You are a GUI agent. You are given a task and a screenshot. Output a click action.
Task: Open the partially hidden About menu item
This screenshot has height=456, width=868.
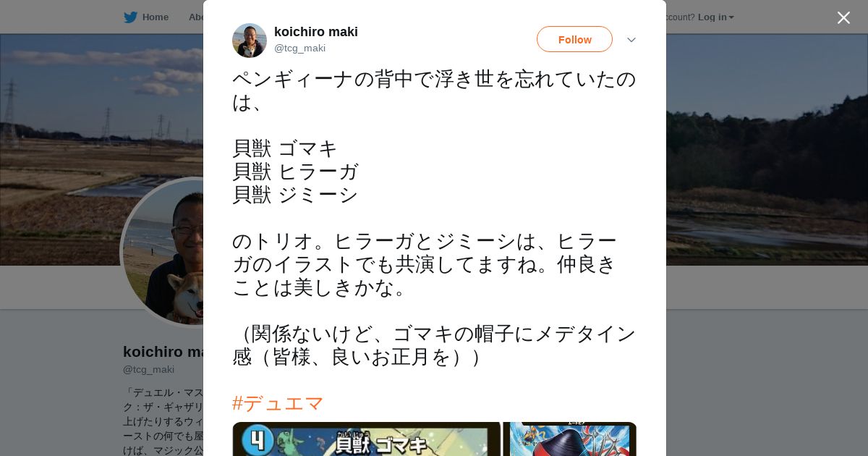tap(195, 17)
